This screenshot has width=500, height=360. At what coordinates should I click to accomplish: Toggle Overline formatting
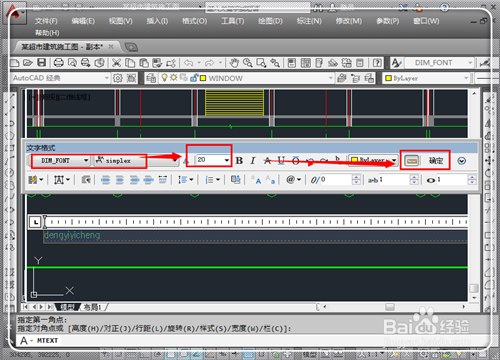[x=295, y=161]
